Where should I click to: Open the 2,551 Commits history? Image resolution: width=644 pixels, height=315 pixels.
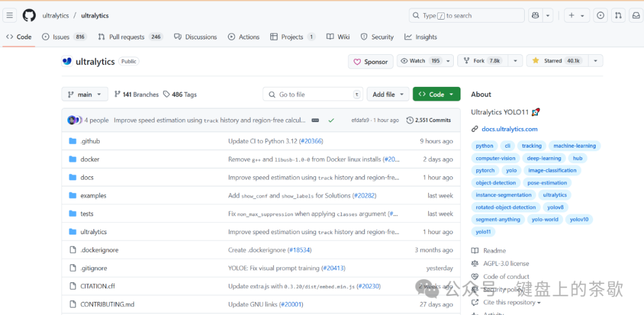coord(428,120)
